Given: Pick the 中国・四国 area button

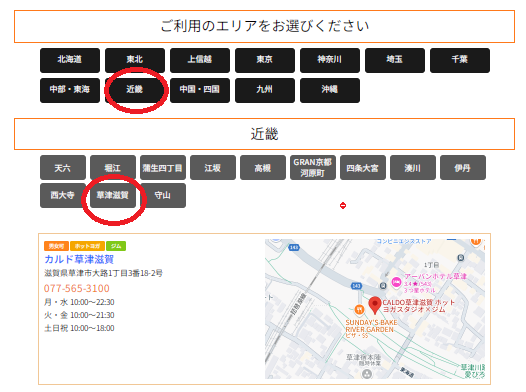Looking at the screenshot, I should (200, 90).
